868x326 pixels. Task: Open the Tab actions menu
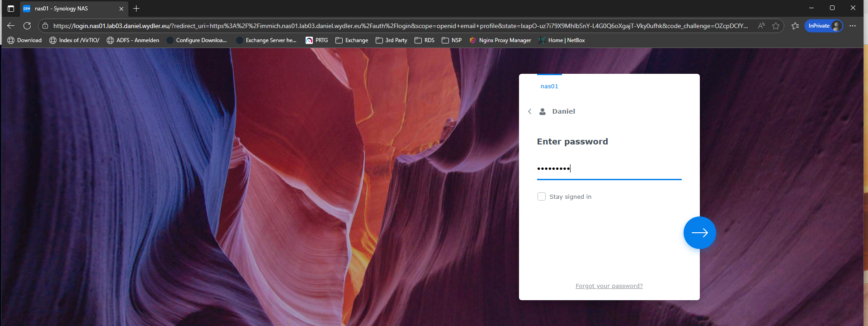click(x=11, y=9)
